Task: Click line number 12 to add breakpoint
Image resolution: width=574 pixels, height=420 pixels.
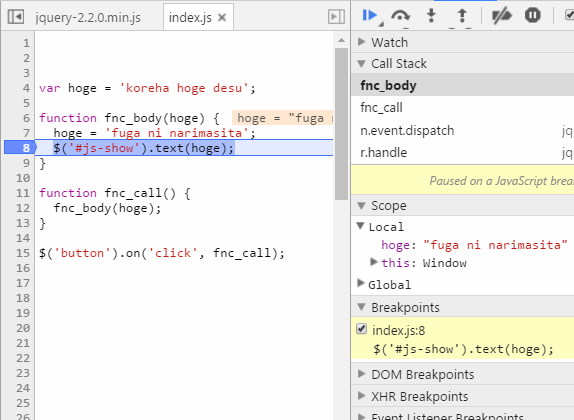Action: coord(23,208)
